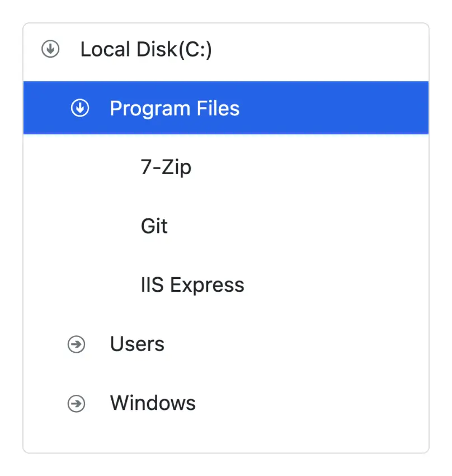This screenshot has height=476, width=452.
Task: Select the IIS Express folder
Action: click(x=192, y=285)
